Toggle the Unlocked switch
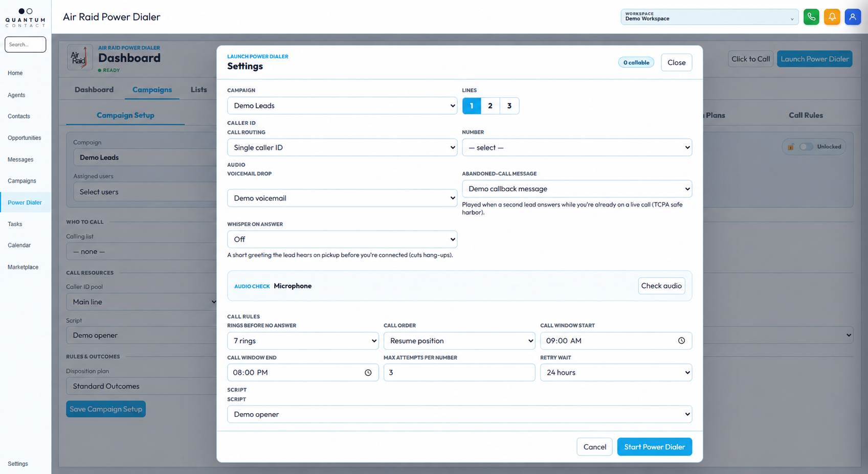 click(806, 147)
